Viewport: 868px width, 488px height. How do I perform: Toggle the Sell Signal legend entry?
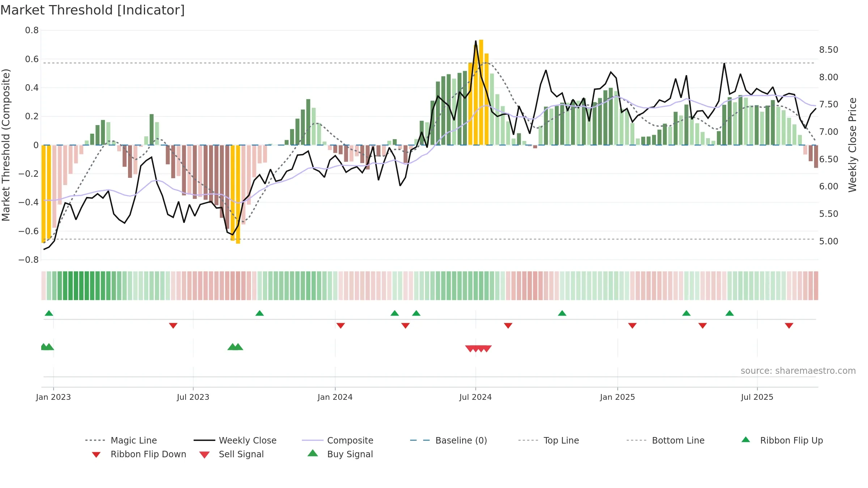(x=231, y=454)
